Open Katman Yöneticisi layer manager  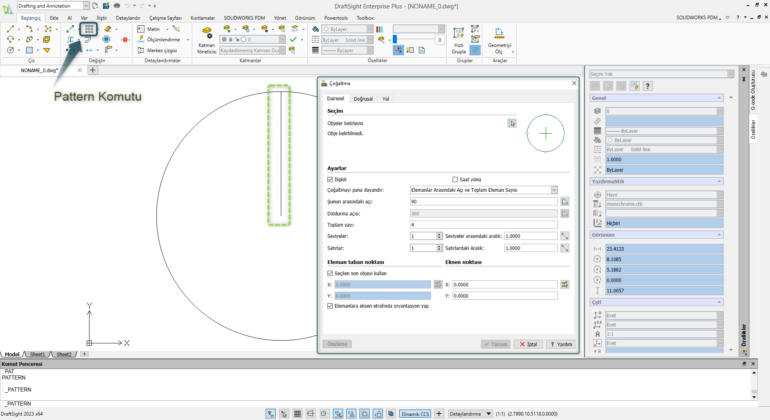coord(206,40)
